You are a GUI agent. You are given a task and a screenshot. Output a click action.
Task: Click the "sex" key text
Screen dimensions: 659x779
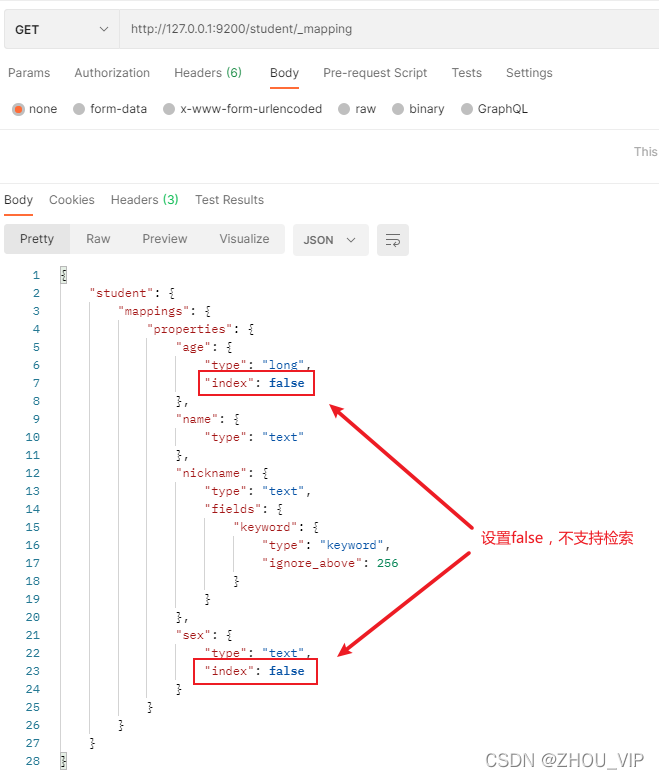pyautogui.click(x=193, y=635)
